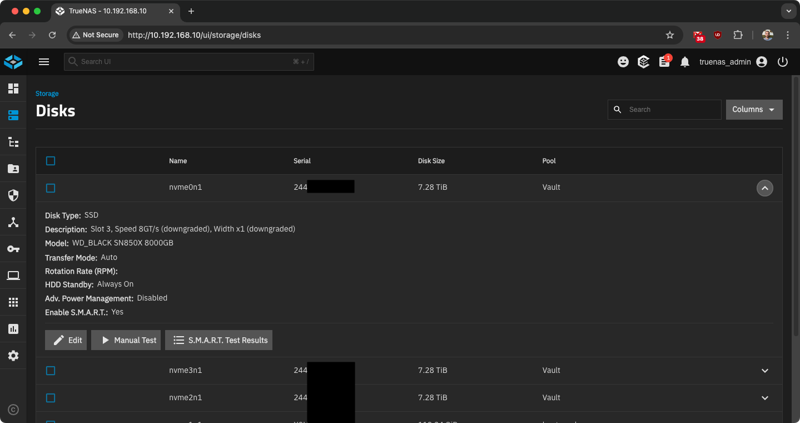Open the browser tab search dropdown
The image size is (800, 423).
coord(788,11)
